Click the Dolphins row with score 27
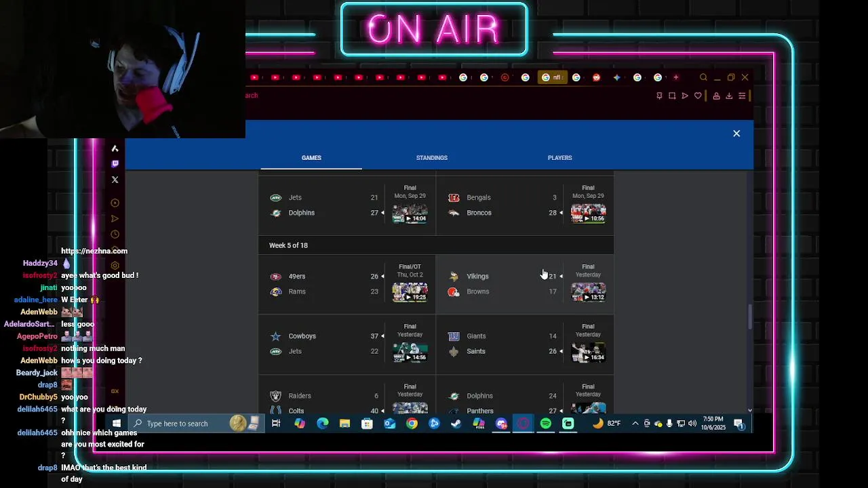 coord(325,213)
